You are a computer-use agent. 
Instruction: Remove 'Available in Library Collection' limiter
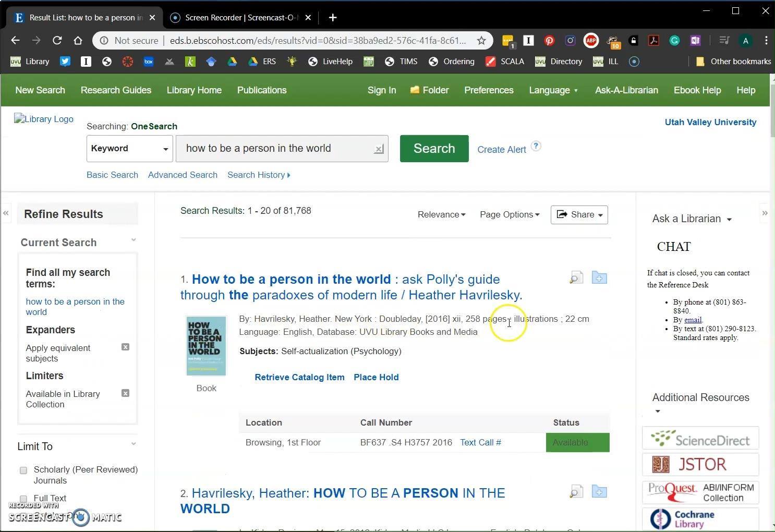(x=125, y=393)
